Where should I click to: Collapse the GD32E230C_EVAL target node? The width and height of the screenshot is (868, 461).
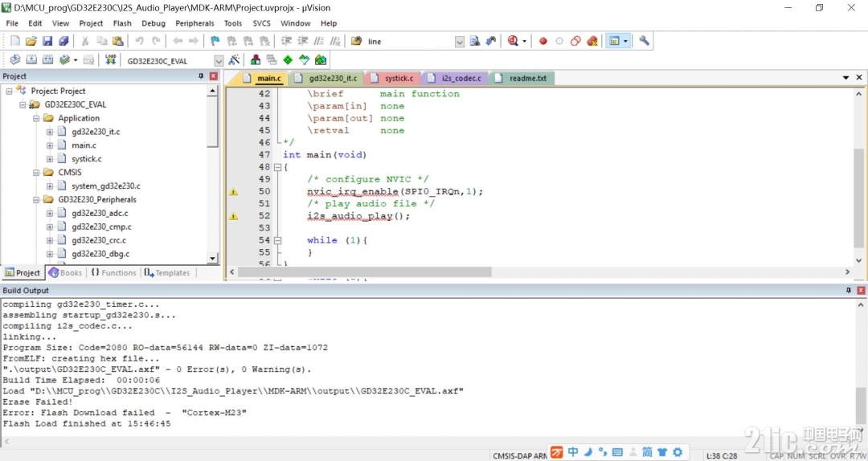[23, 104]
